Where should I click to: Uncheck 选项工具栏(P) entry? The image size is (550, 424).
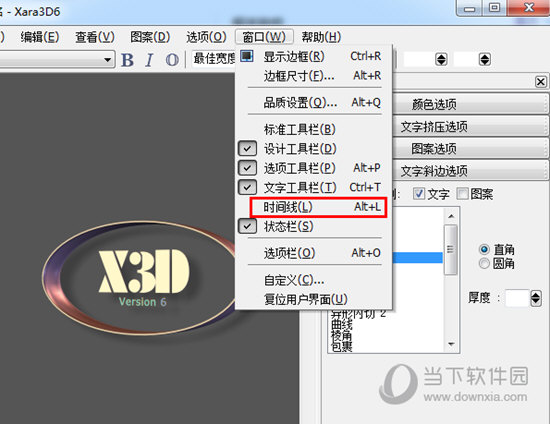pyautogui.click(x=314, y=168)
